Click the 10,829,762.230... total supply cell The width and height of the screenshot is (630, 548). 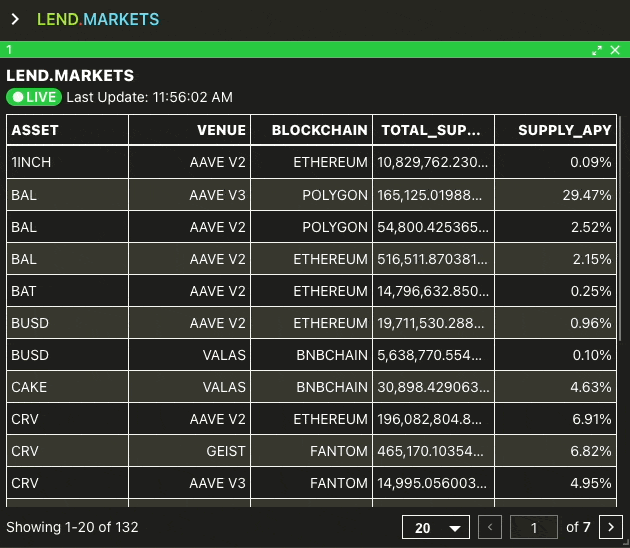[x=434, y=162]
